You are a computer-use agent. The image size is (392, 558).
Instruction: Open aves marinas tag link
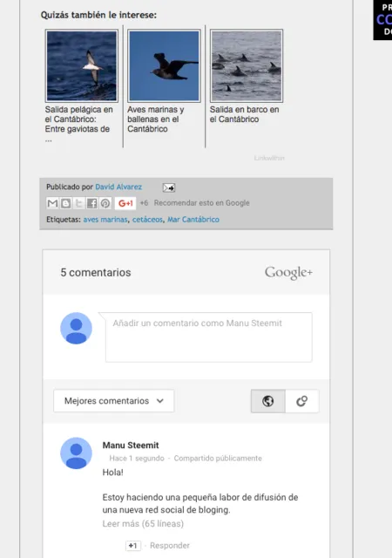click(105, 220)
